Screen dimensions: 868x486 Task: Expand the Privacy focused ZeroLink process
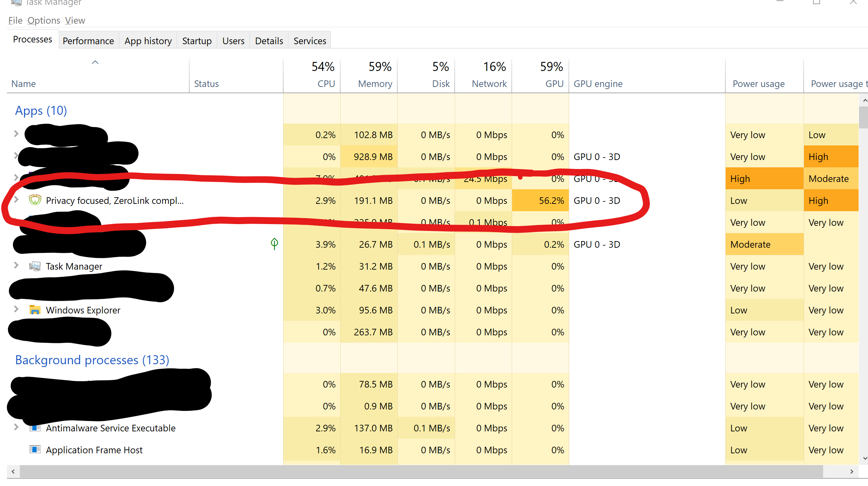tap(16, 200)
